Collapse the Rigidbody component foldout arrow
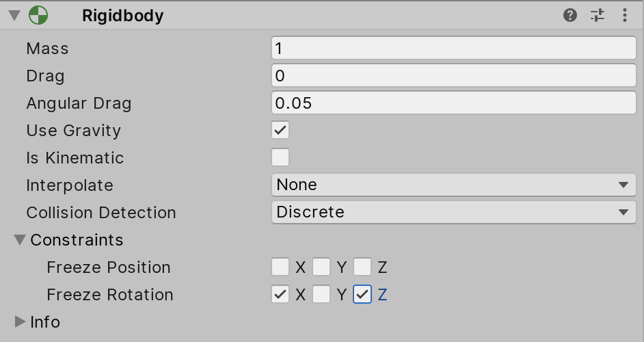Viewport: 644px width, 342px height. [x=14, y=15]
